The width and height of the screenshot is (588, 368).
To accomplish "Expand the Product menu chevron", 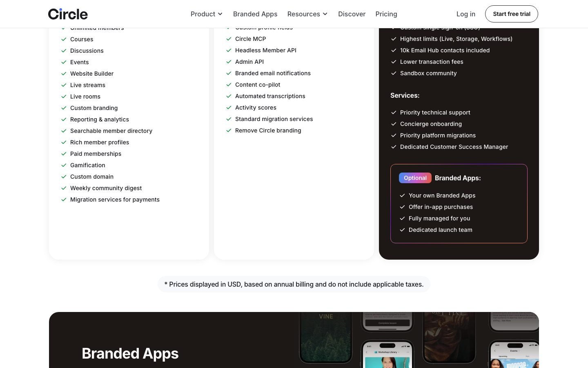I will pos(220,14).
